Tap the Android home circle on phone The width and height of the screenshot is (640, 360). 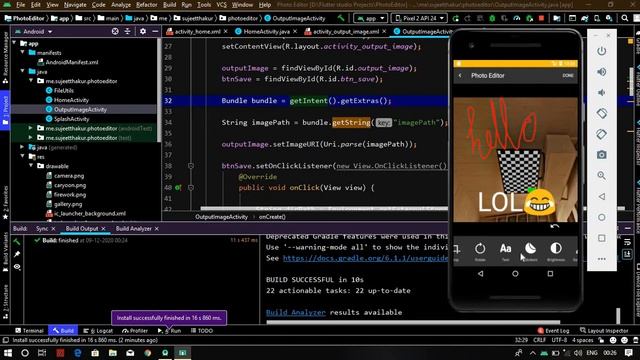click(515, 274)
